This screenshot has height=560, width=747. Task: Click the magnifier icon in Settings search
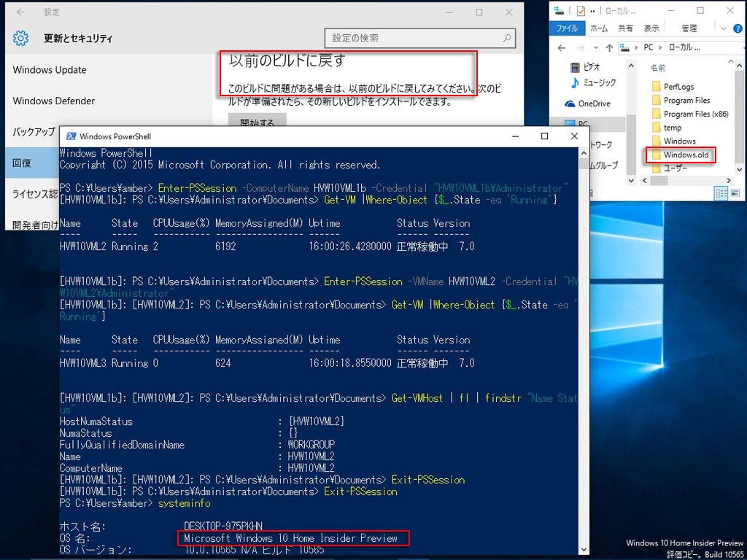pos(507,38)
